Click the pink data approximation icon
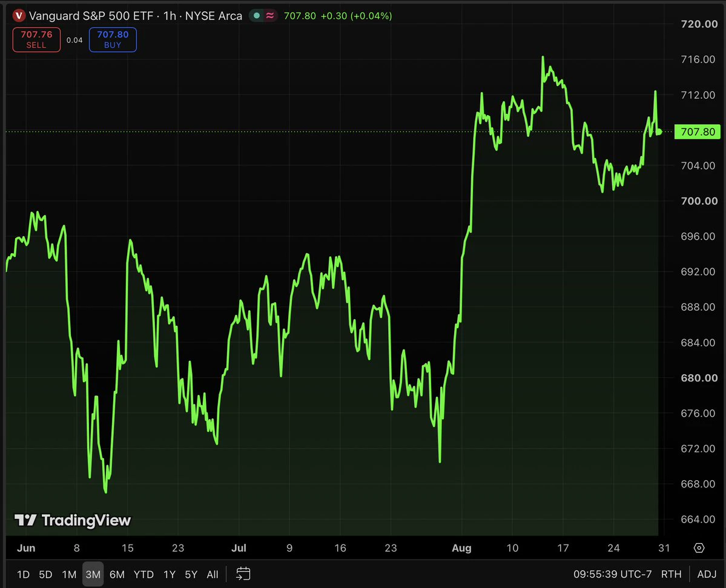This screenshot has height=588, width=726. click(x=270, y=16)
